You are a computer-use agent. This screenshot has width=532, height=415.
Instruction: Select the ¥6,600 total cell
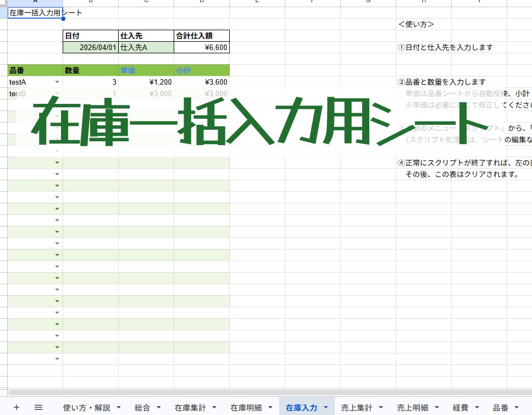tap(202, 47)
